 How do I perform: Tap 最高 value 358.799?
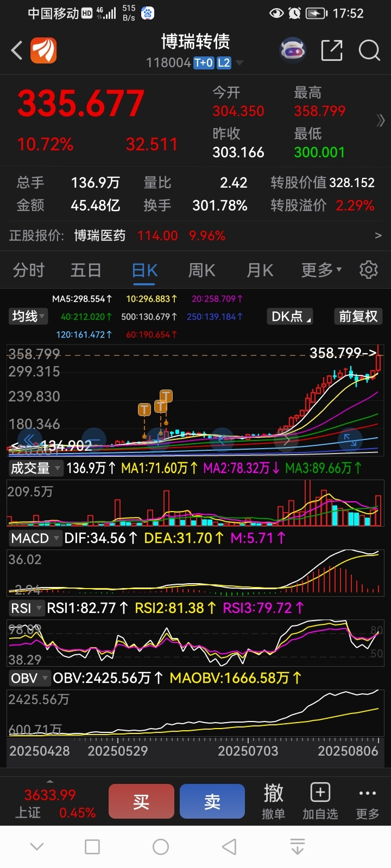click(319, 111)
